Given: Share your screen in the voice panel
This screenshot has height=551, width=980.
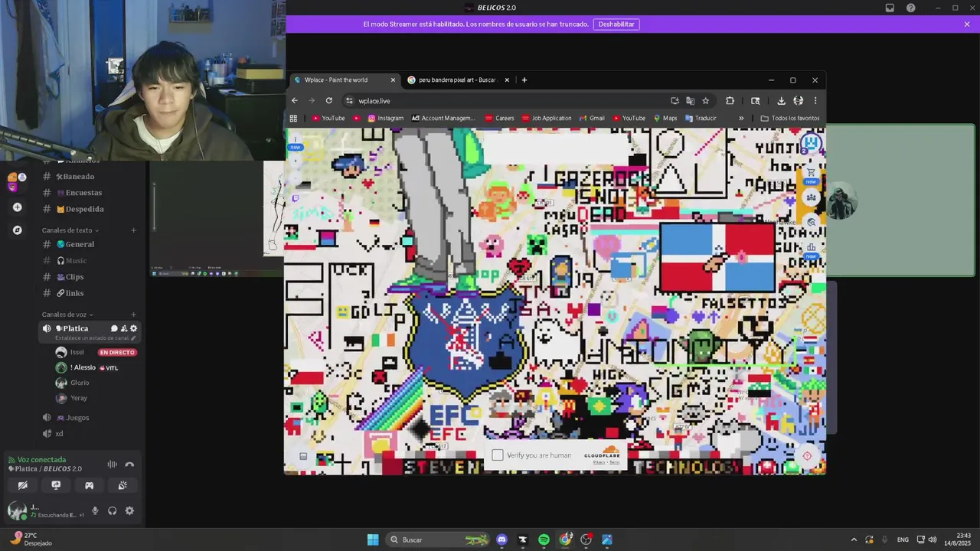Looking at the screenshot, I should point(56,485).
